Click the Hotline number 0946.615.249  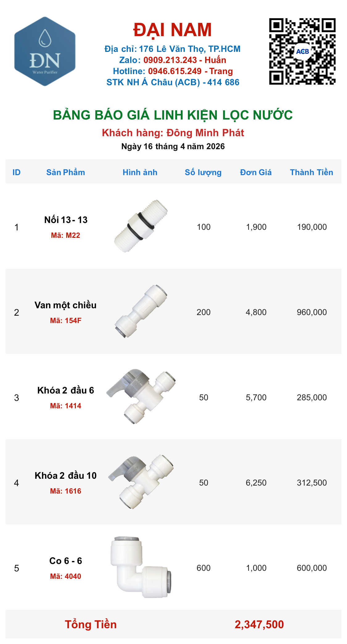[175, 71]
